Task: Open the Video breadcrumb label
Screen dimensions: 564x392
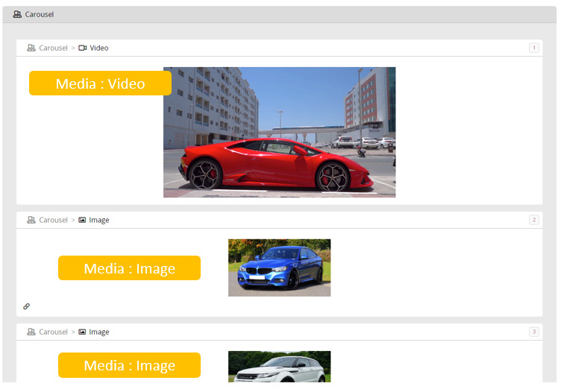Action: 99,48
